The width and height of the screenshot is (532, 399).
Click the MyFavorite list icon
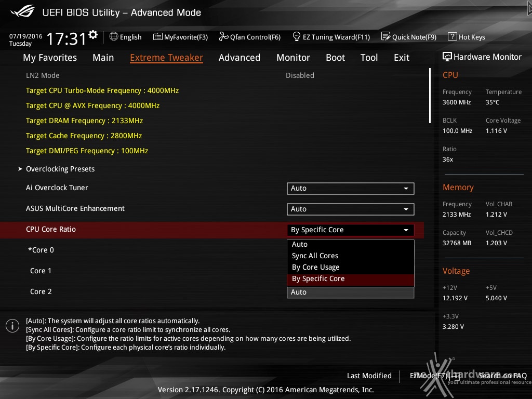158,37
